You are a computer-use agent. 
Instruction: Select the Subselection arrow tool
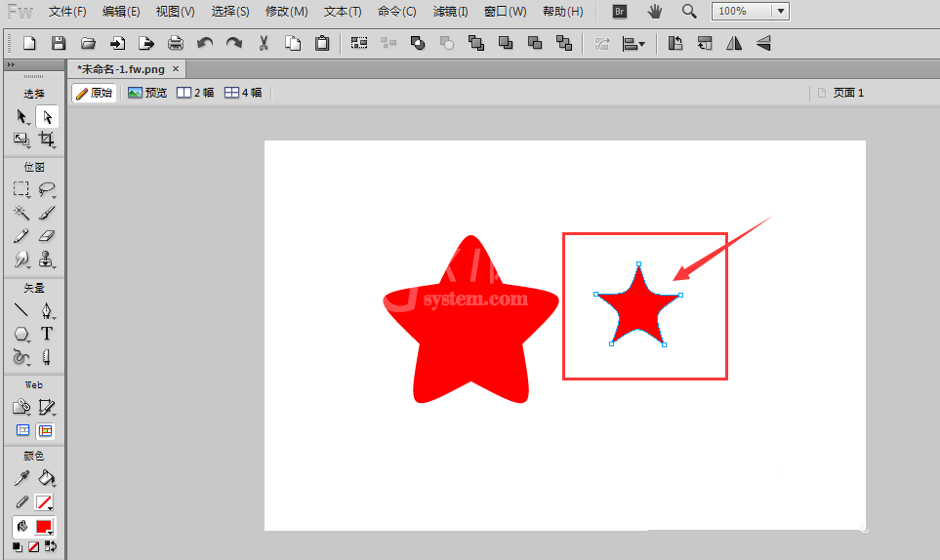47,117
